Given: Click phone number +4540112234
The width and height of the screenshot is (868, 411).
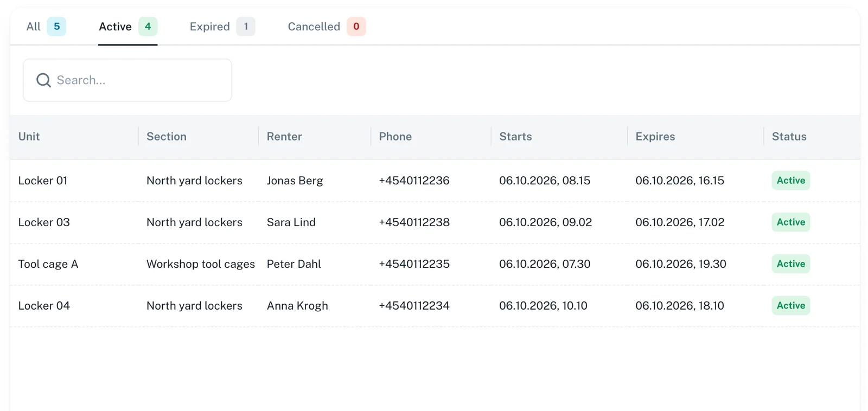Looking at the screenshot, I should pos(414,306).
